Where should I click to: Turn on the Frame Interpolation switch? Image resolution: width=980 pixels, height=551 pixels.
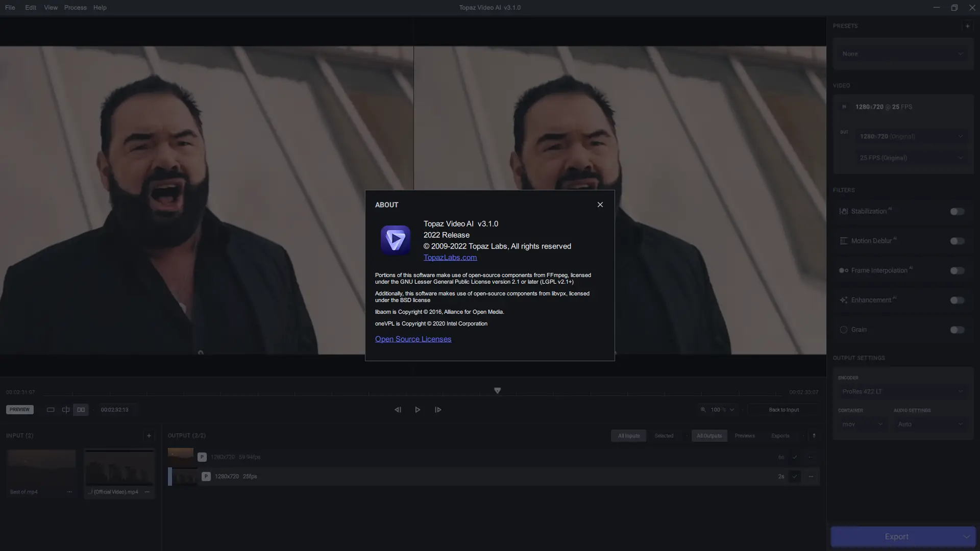pyautogui.click(x=957, y=270)
